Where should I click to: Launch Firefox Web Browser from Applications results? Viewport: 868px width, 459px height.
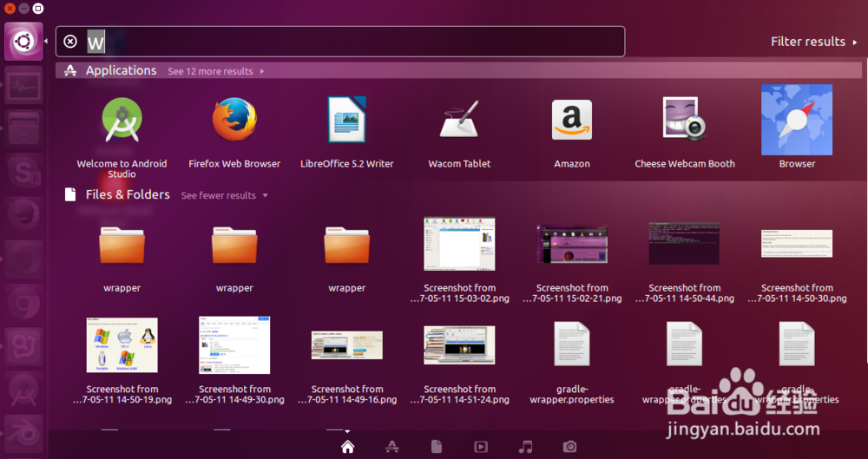[x=234, y=133]
